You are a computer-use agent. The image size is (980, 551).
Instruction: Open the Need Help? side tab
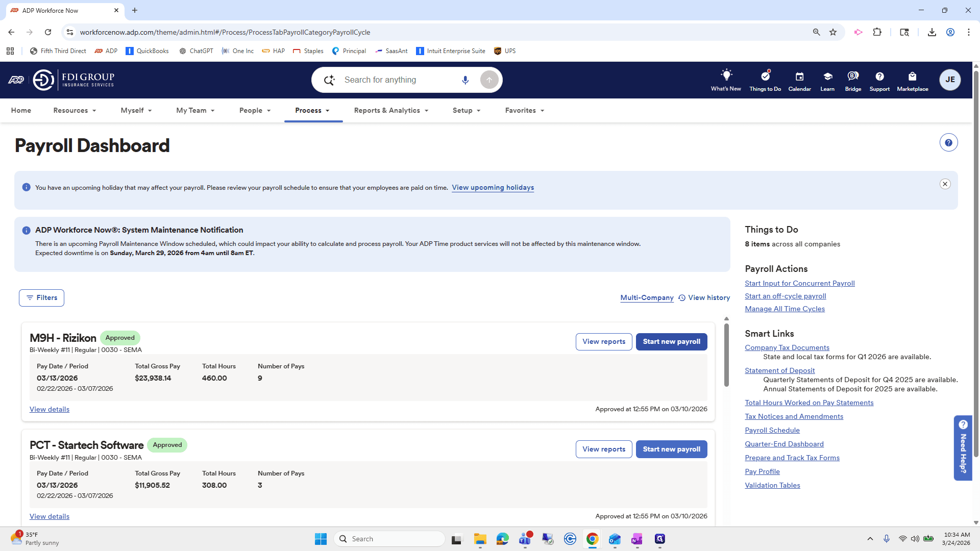(963, 448)
